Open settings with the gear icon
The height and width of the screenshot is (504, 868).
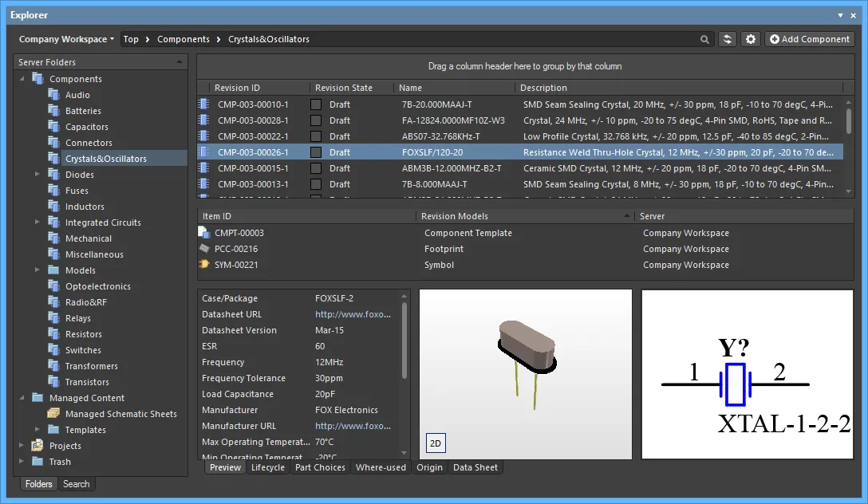(x=750, y=39)
